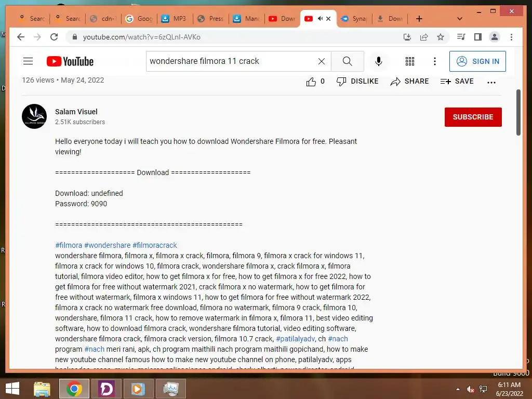Mute the active YouTube tab speaker icon

(x=320, y=19)
